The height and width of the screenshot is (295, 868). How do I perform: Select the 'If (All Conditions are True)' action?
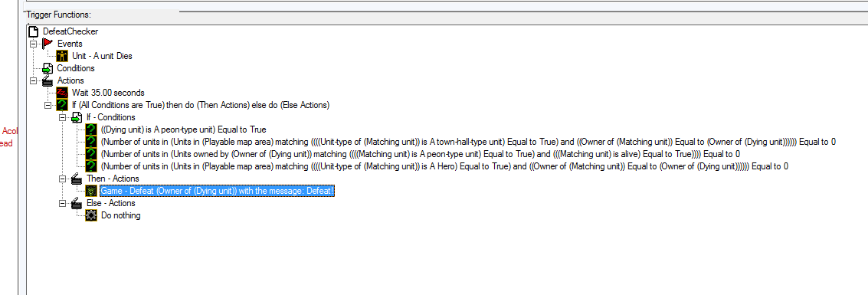[x=201, y=105]
